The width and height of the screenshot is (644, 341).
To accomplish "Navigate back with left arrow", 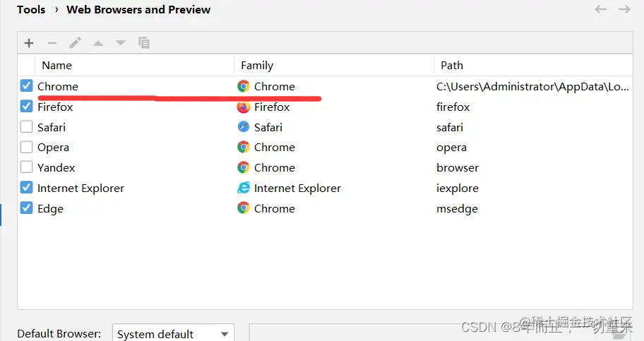I will pyautogui.click(x=600, y=9).
